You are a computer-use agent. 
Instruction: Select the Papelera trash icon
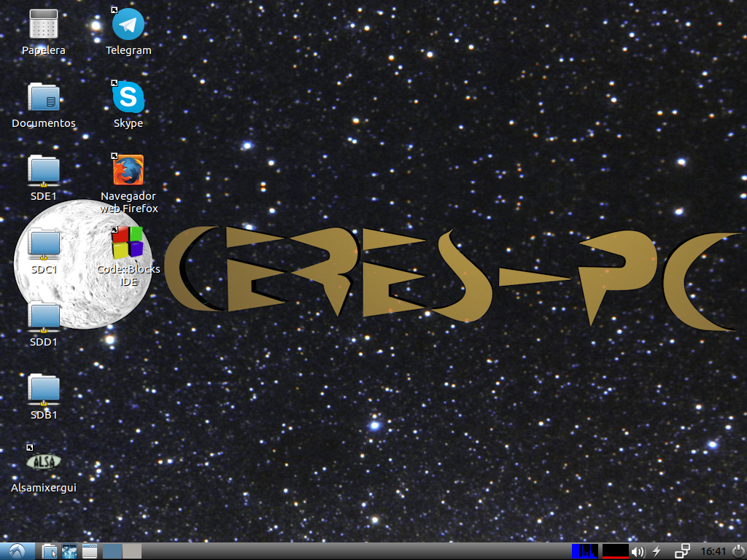pos(44,25)
